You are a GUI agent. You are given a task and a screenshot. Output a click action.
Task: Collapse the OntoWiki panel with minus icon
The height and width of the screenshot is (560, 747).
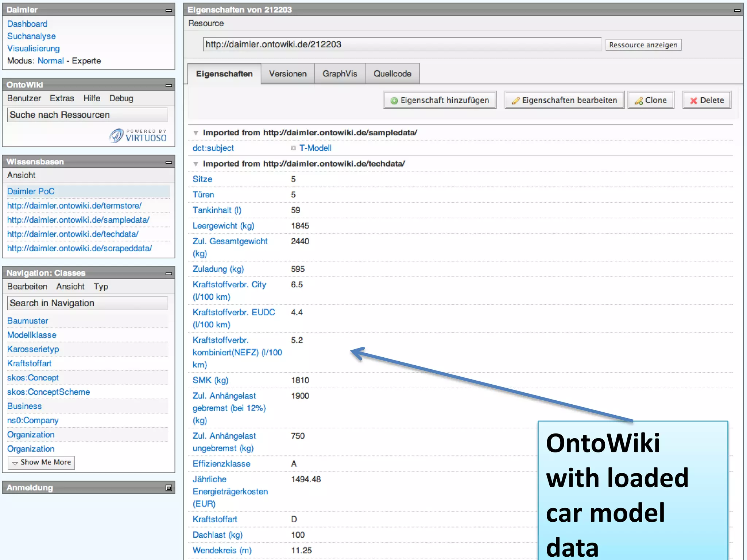(169, 85)
